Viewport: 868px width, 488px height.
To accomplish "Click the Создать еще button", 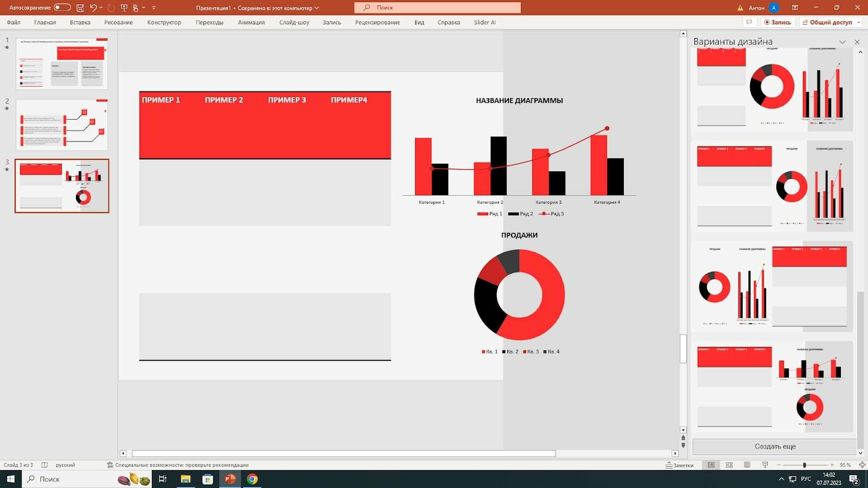I will click(775, 446).
